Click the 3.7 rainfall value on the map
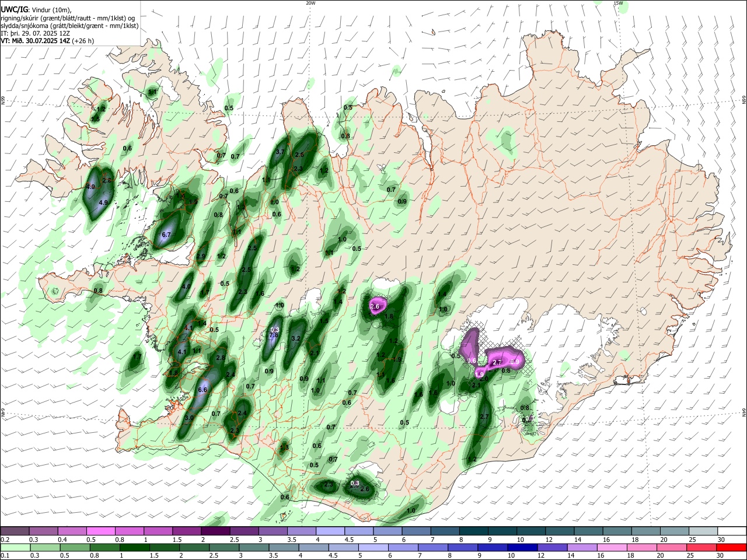 click(280, 152)
